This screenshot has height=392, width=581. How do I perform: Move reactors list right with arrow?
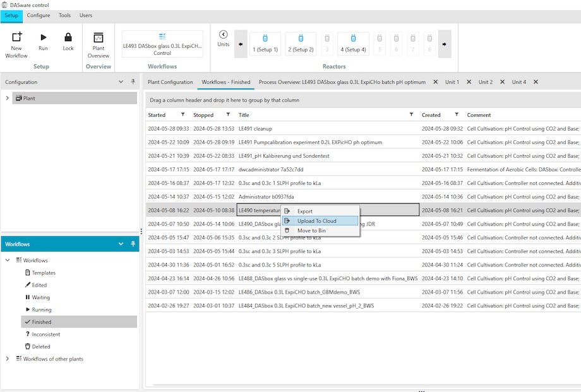tap(444, 44)
